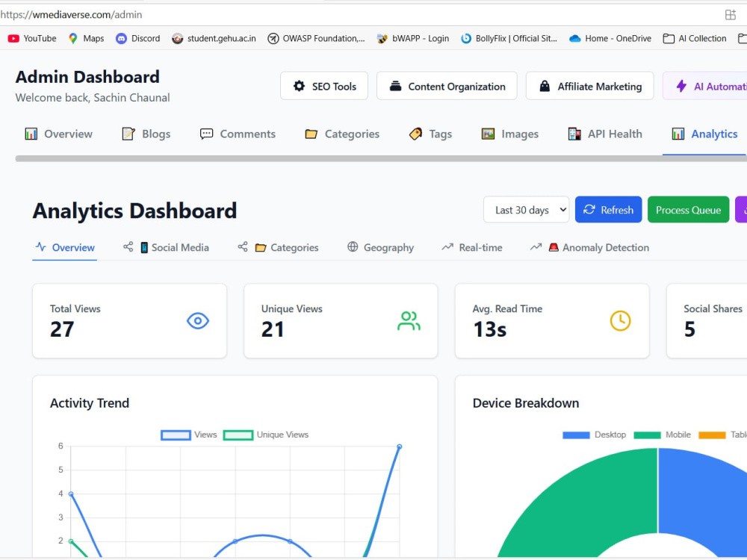
Task: Click the purple button beside Process Queue
Action: [741, 210]
